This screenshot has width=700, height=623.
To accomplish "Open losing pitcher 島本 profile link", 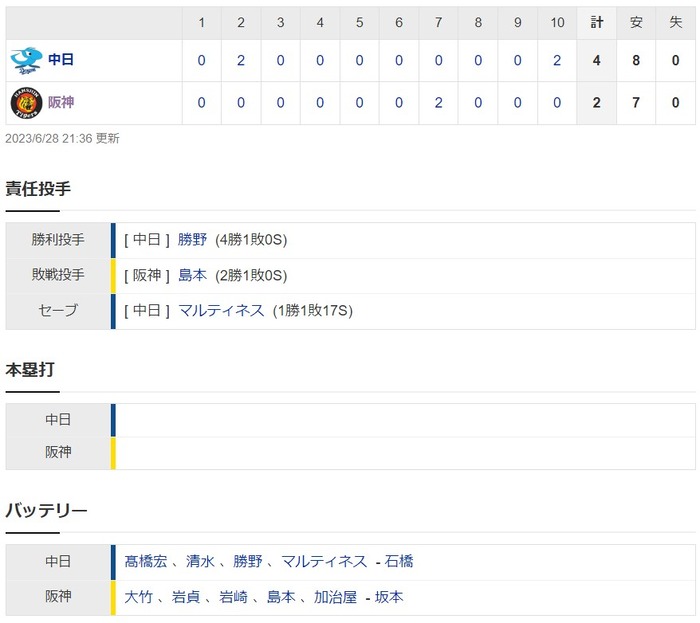I will pyautogui.click(x=192, y=275).
